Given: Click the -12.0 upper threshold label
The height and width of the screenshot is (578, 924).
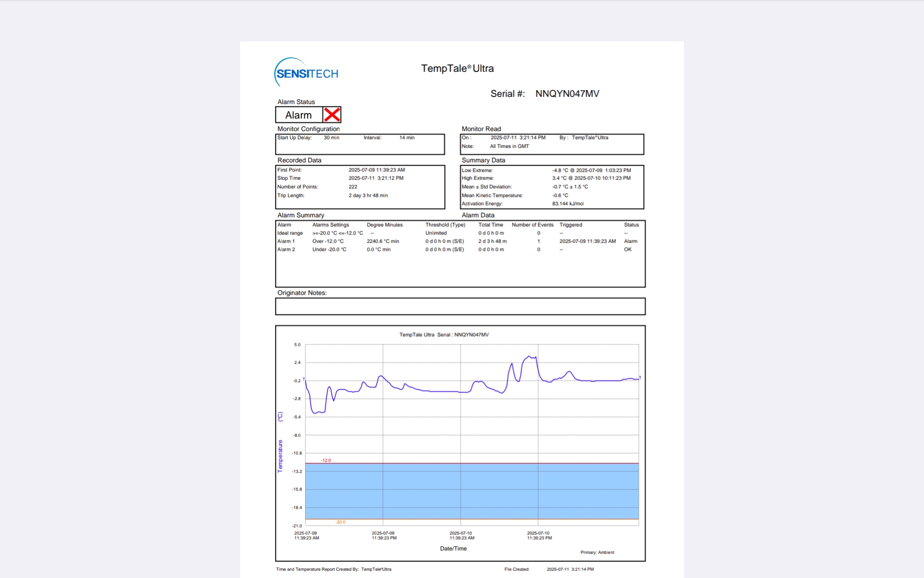Looking at the screenshot, I should [326, 460].
